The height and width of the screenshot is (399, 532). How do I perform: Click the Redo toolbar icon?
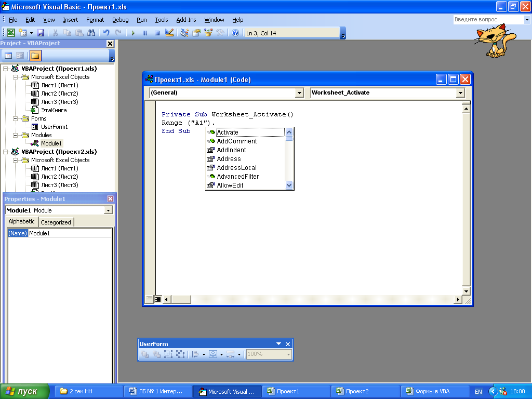pos(118,33)
